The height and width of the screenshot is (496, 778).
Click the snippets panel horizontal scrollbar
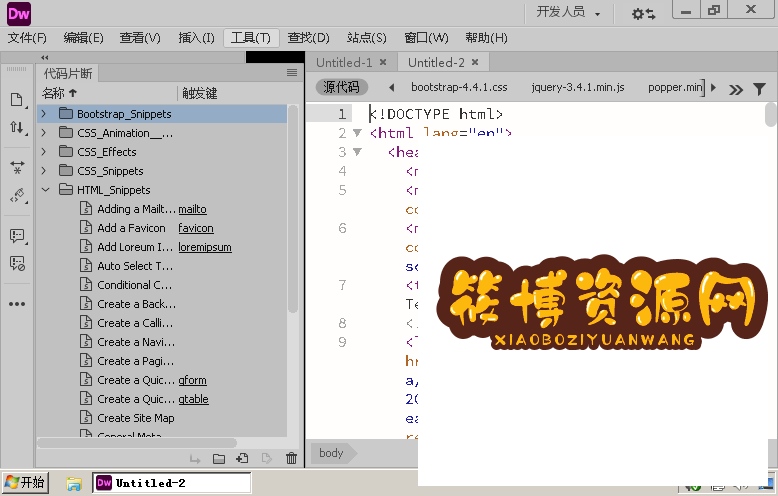tap(137, 442)
